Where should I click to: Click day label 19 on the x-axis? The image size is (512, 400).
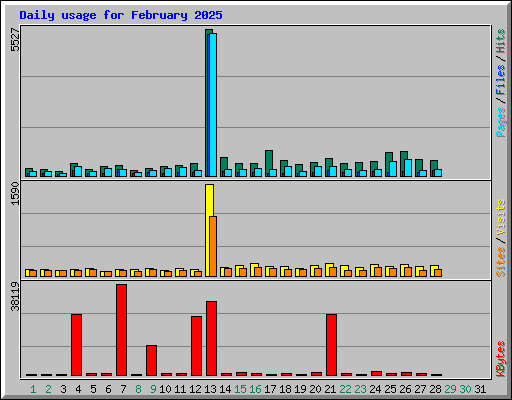click(x=300, y=389)
